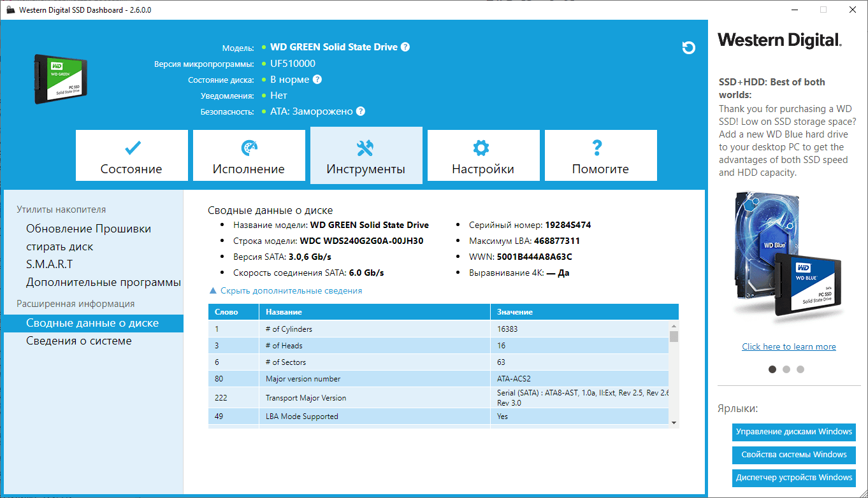
Task: Click the app icon in the title bar
Action: pos(10,10)
